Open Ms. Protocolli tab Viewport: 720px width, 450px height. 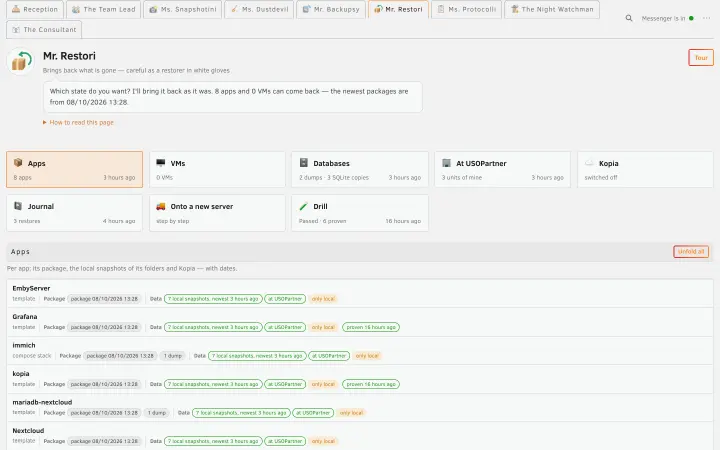tap(467, 9)
